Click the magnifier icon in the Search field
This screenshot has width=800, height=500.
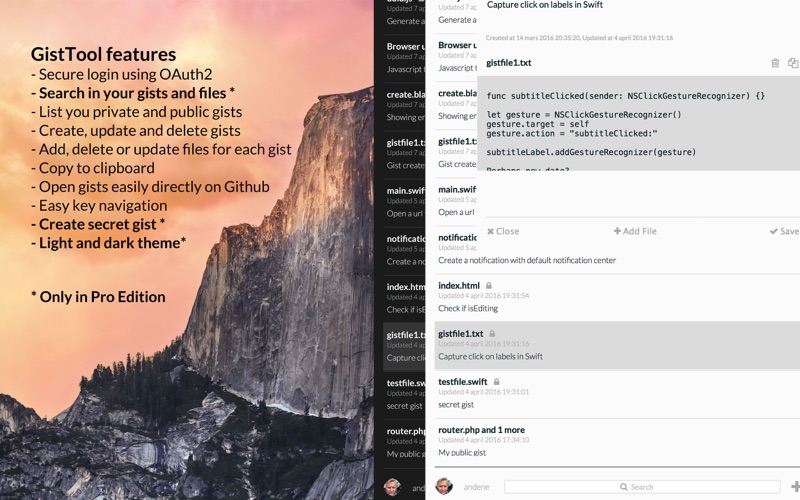coord(623,487)
